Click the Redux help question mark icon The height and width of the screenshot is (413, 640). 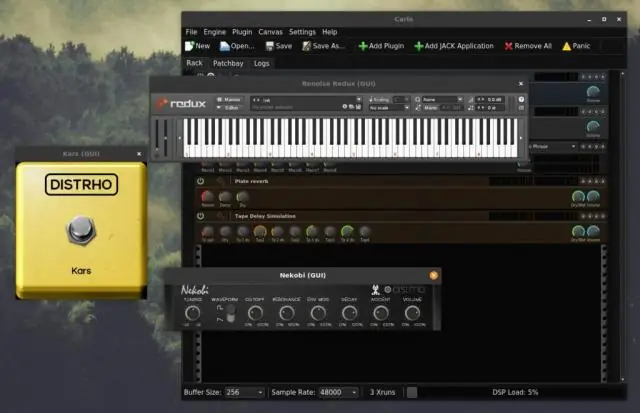(x=521, y=100)
